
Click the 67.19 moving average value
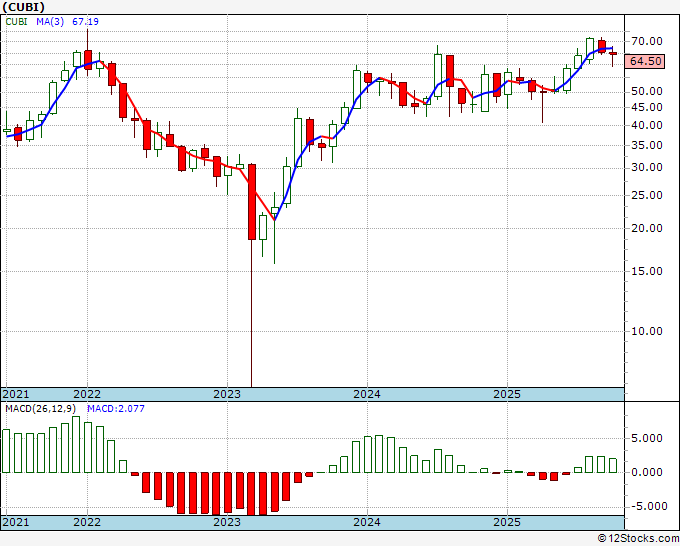[85, 21]
